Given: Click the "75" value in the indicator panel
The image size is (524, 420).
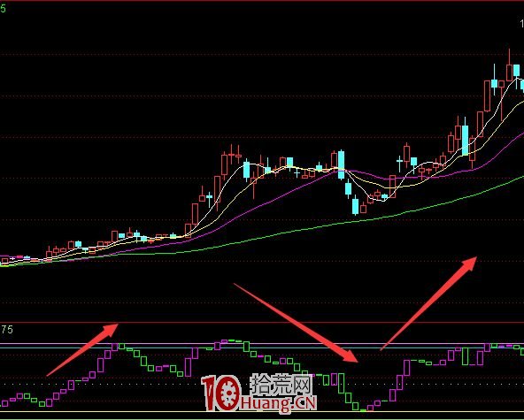Looking at the screenshot, I should click(x=7, y=330).
